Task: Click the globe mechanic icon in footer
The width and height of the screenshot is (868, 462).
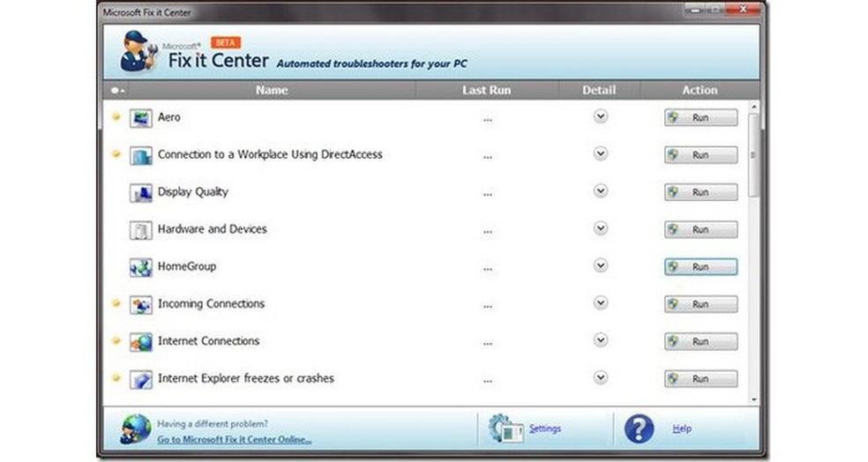Action: pos(136,429)
